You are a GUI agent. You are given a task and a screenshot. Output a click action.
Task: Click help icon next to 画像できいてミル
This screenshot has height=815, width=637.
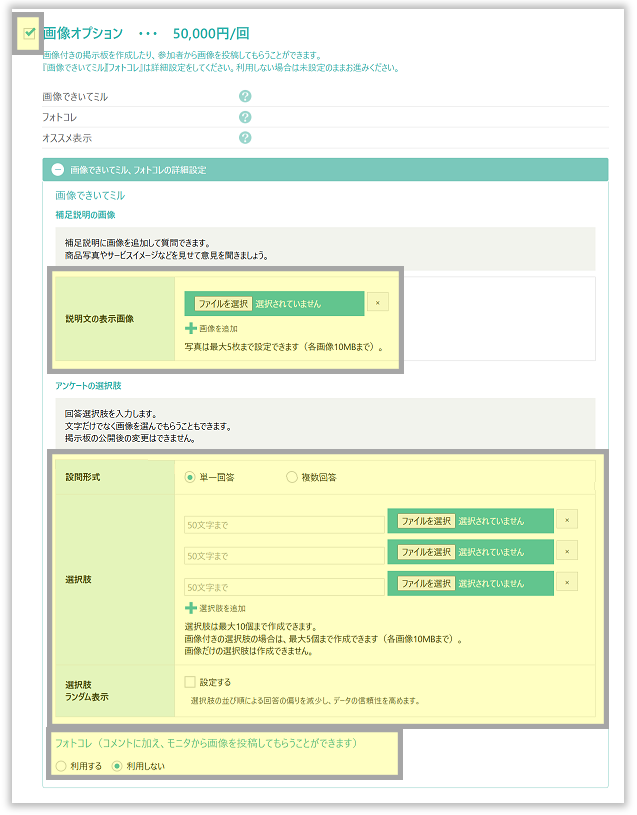coord(245,96)
